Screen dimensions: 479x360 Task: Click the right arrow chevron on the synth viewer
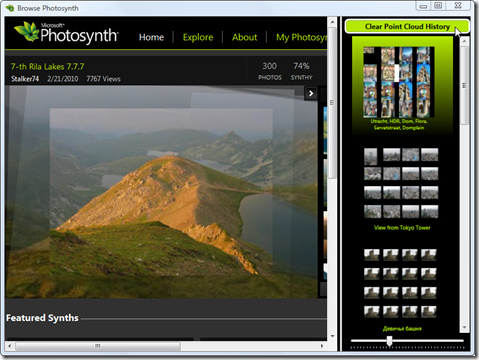click(x=311, y=93)
